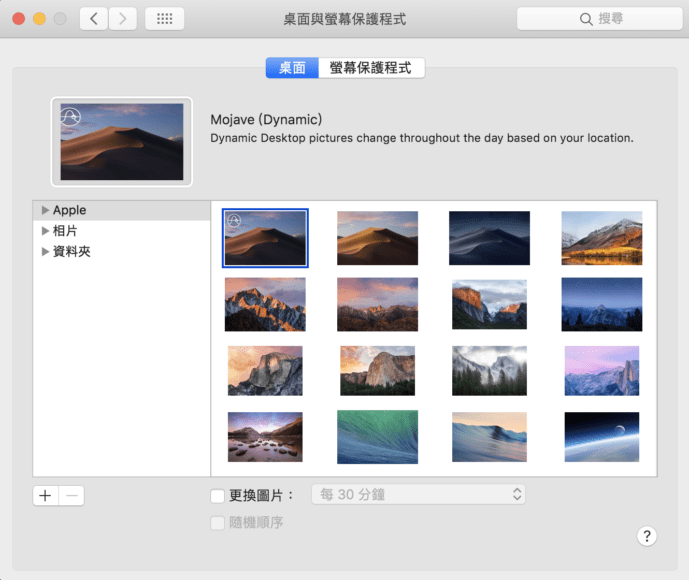Select the El Capitan rock face wallpaper
Image resolution: width=689 pixels, height=580 pixels.
[x=377, y=370]
